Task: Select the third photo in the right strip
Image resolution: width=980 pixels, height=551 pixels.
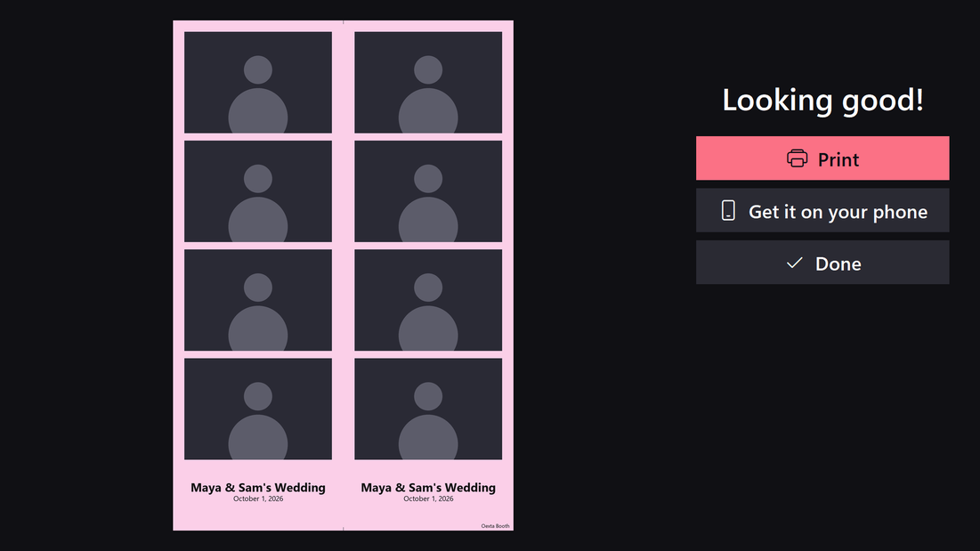Action: [x=428, y=300]
